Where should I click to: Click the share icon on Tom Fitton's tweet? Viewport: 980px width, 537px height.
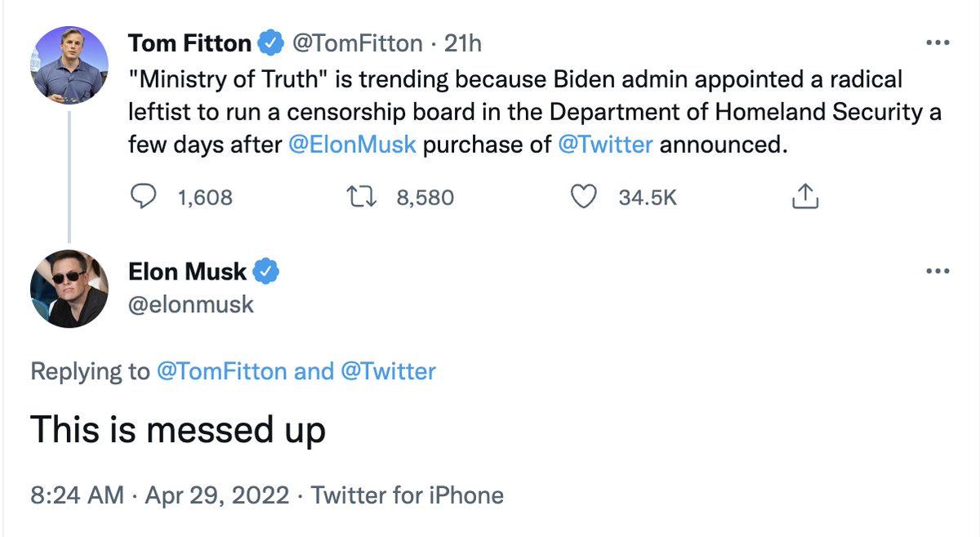click(x=805, y=197)
